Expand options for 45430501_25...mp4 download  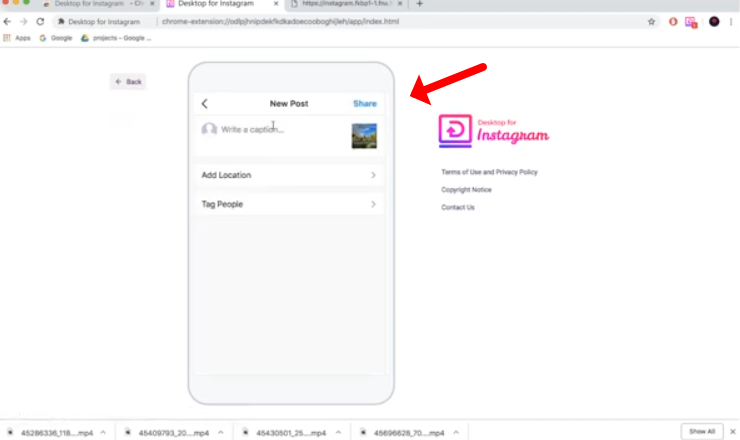tap(338, 432)
